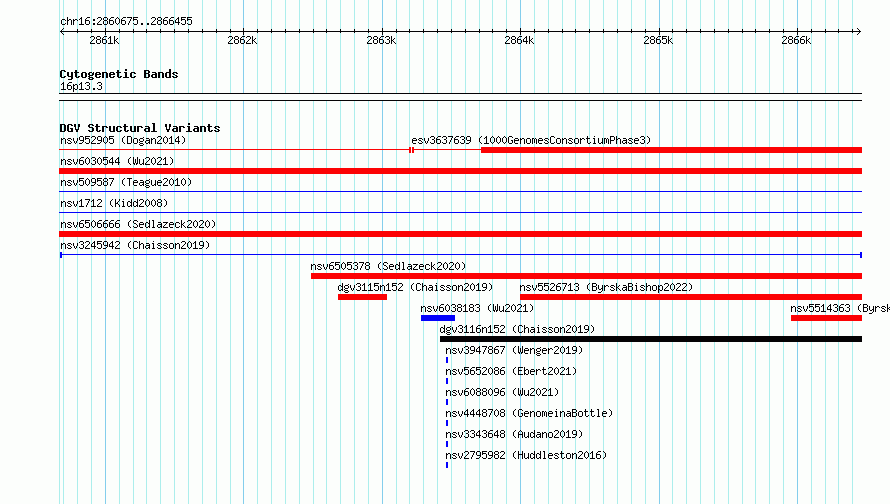This screenshot has height=504, width=890.
Task: Click the nsv3343648 (Audano2019) label
Action: point(514,434)
